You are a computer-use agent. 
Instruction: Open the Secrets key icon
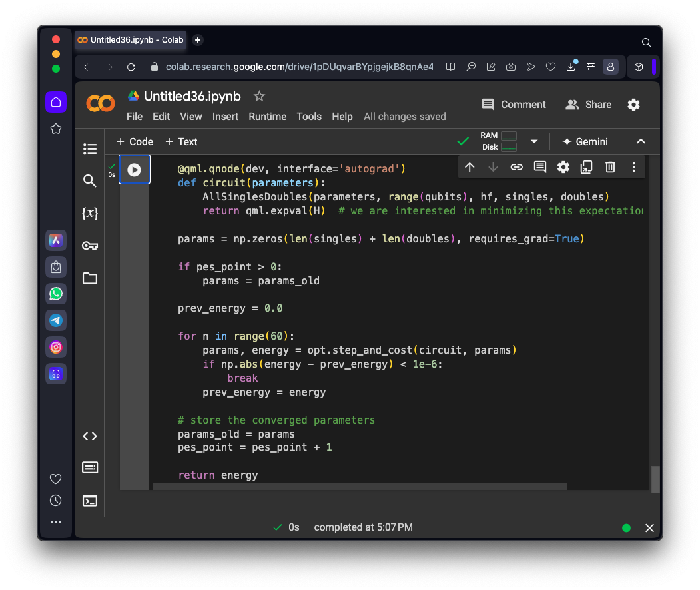click(x=90, y=246)
